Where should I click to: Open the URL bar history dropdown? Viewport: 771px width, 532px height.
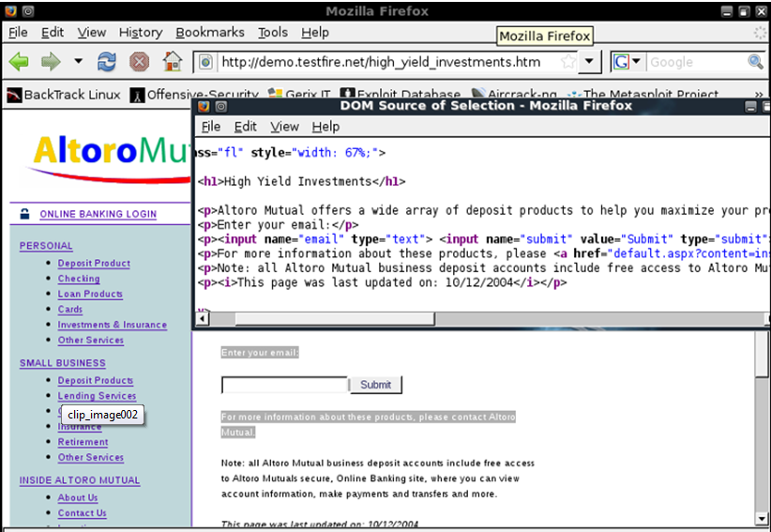pyautogui.click(x=589, y=62)
